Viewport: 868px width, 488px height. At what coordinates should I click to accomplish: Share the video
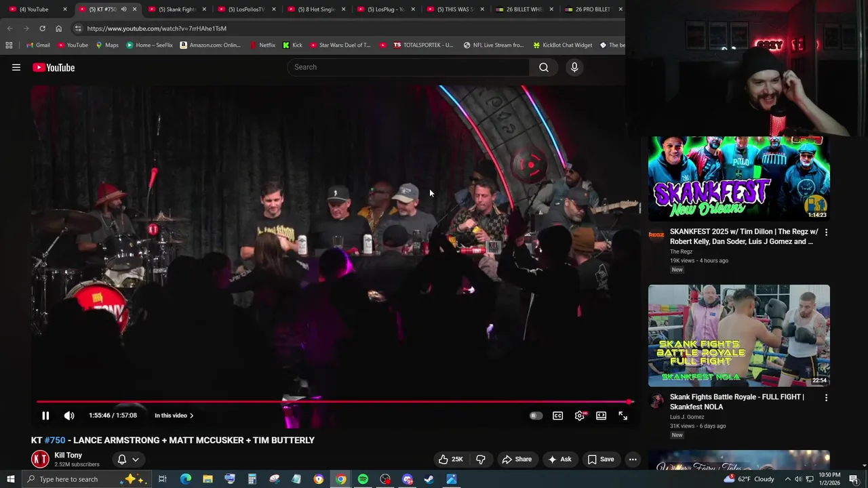[517, 459]
